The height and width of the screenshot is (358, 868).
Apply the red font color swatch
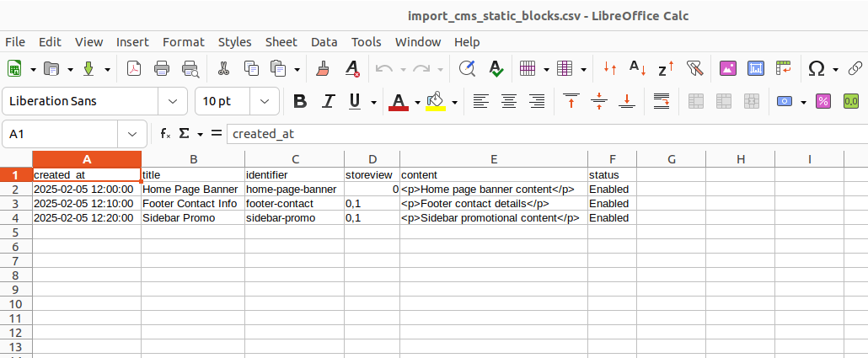click(x=399, y=102)
